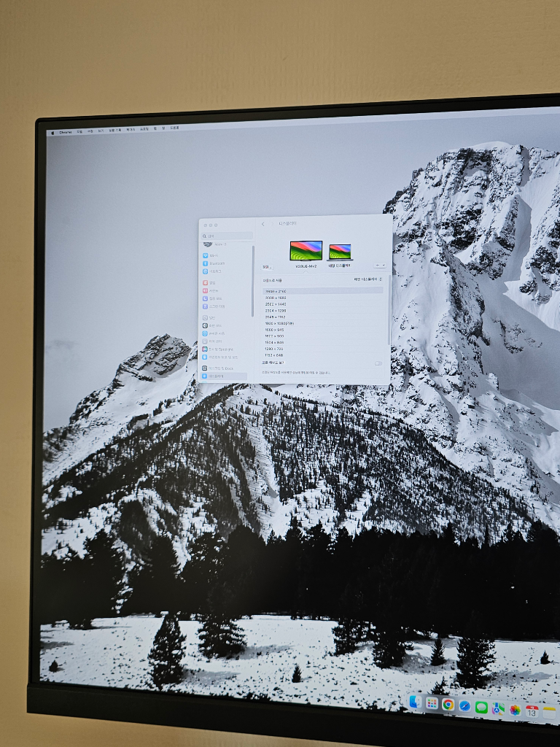Open Photos app from the Dock
Viewport: 560px width, 747px height.
515,709
